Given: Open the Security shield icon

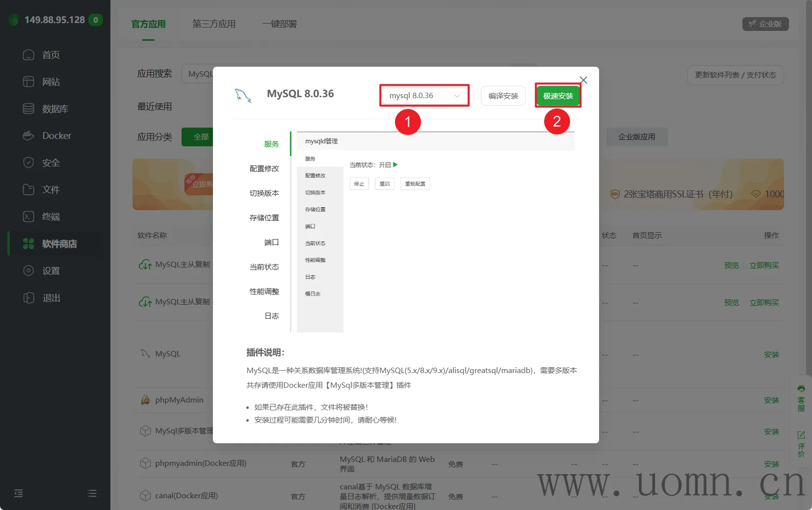Looking at the screenshot, I should (28, 162).
